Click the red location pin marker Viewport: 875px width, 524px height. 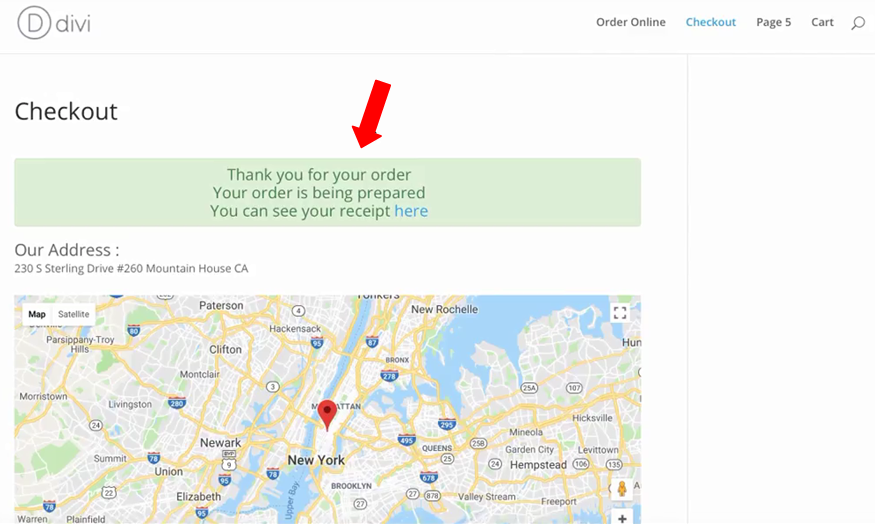327,415
